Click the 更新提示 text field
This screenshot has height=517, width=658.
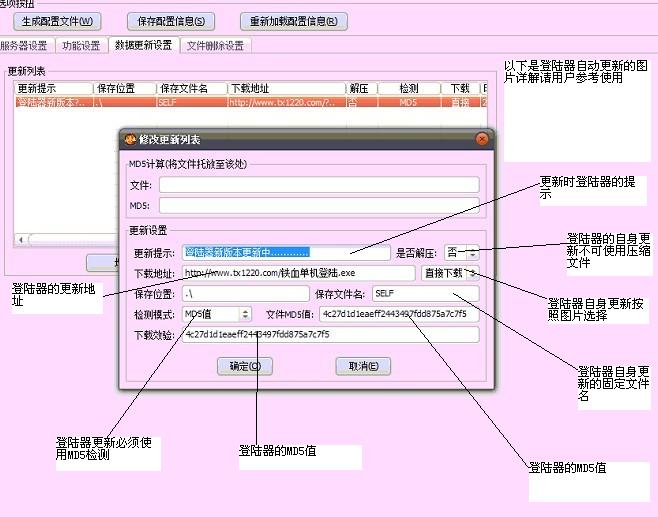[286, 253]
